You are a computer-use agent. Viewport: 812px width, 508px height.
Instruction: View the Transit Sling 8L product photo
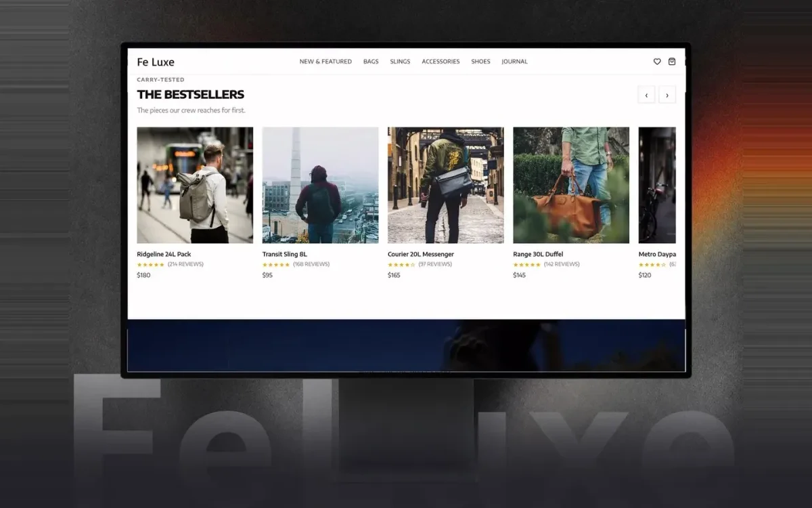point(320,185)
